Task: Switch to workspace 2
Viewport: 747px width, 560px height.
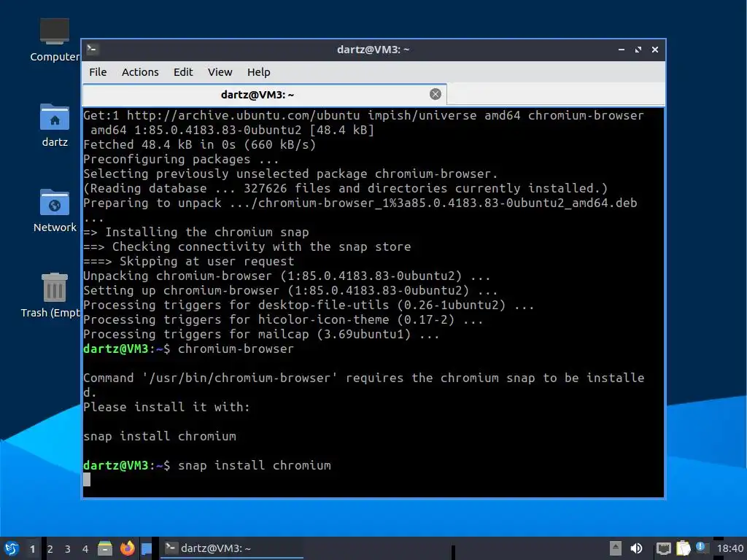Action: (x=50, y=548)
